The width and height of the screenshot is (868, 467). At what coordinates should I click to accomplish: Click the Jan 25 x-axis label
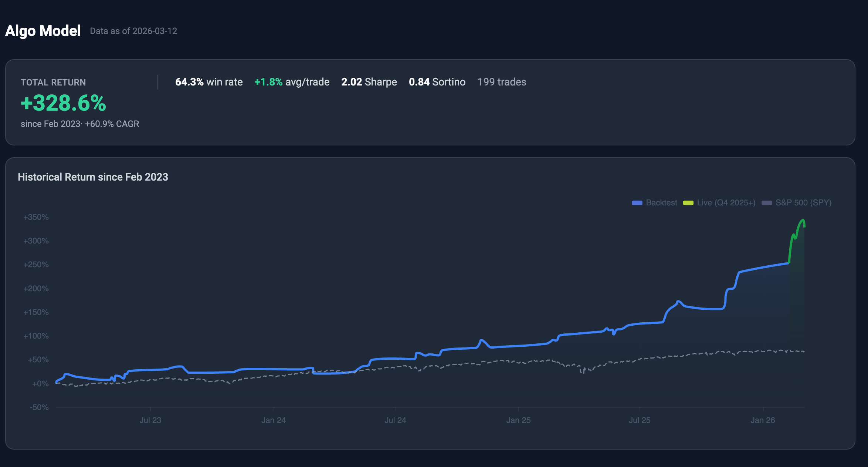point(518,420)
